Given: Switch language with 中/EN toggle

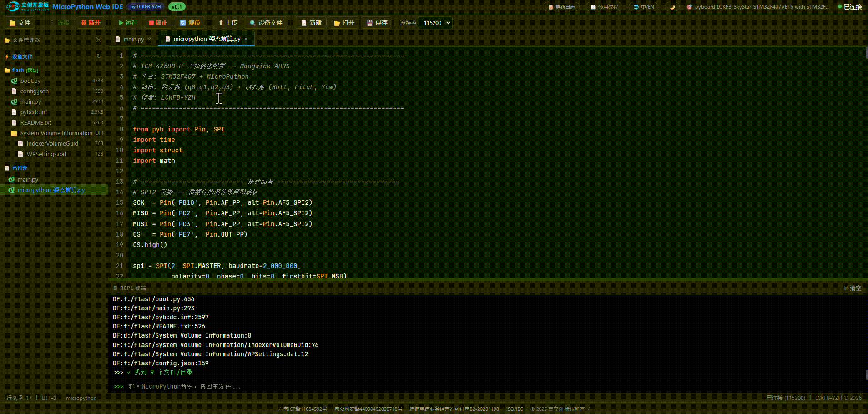Looking at the screenshot, I should (644, 7).
